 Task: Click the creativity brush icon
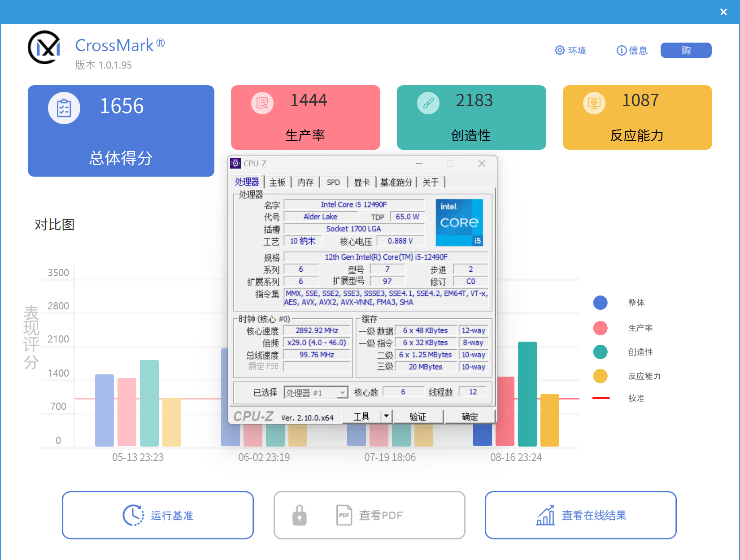click(428, 103)
